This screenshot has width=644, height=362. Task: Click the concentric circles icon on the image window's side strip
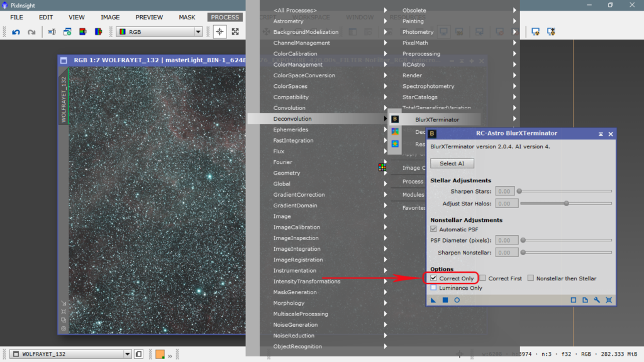[x=64, y=328]
